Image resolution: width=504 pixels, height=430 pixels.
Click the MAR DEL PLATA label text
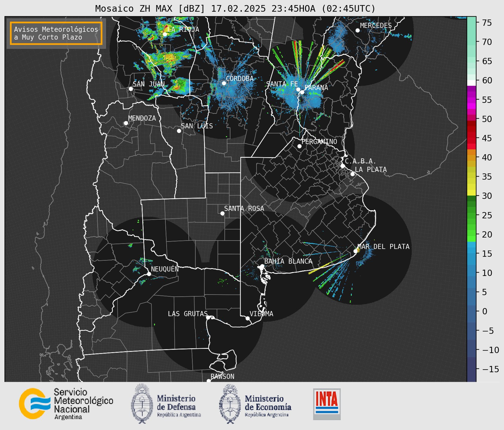(x=383, y=247)
